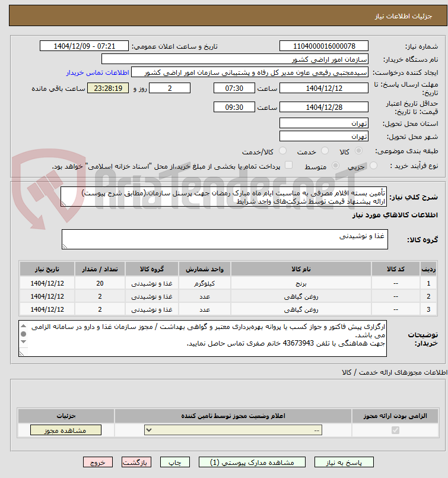
Task: Click the announcement date field 1404/12/09 - 07:21
Action: [x=84, y=46]
